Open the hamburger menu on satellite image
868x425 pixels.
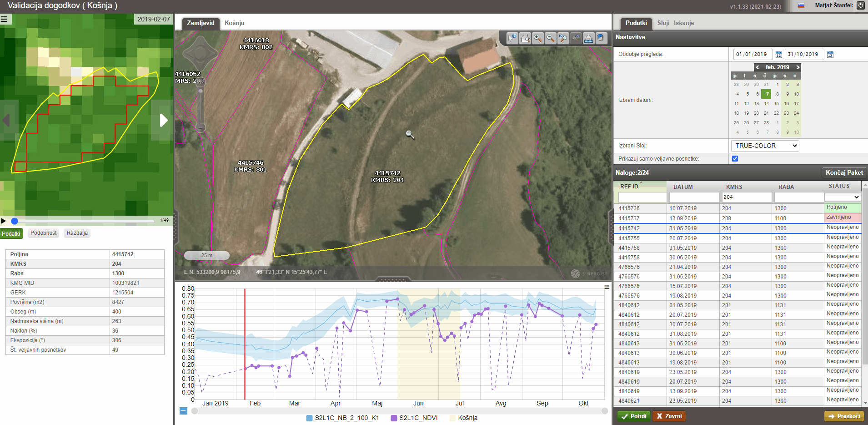click(4, 19)
